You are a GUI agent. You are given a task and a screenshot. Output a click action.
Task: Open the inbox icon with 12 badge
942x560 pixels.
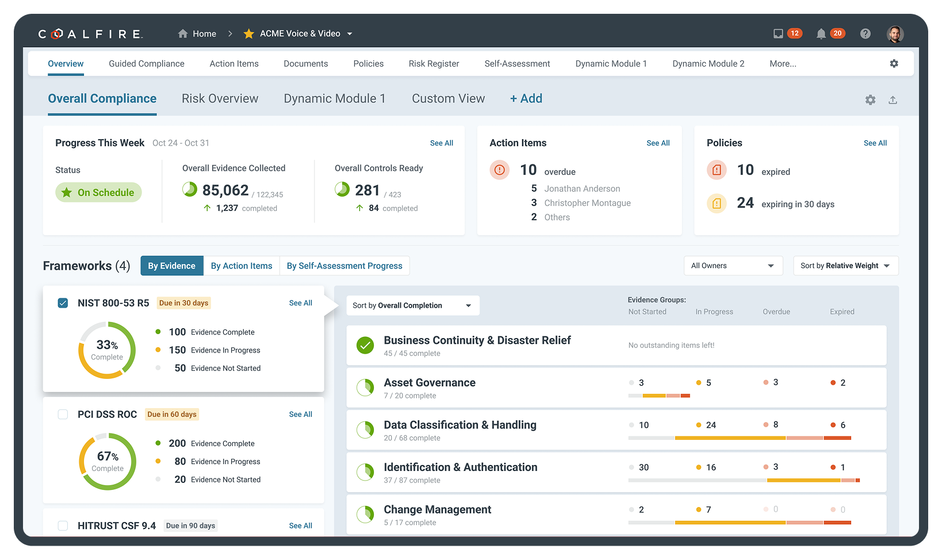(x=778, y=33)
